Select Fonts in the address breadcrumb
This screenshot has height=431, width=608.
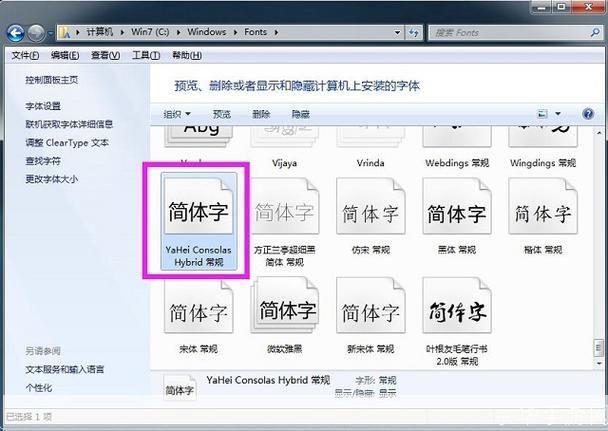255,32
